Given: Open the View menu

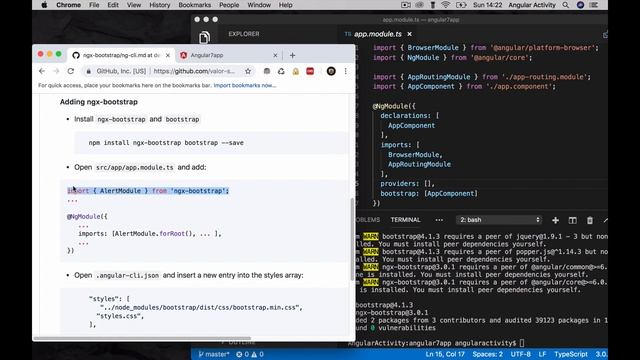Looking at the screenshot, I should [134, 5].
